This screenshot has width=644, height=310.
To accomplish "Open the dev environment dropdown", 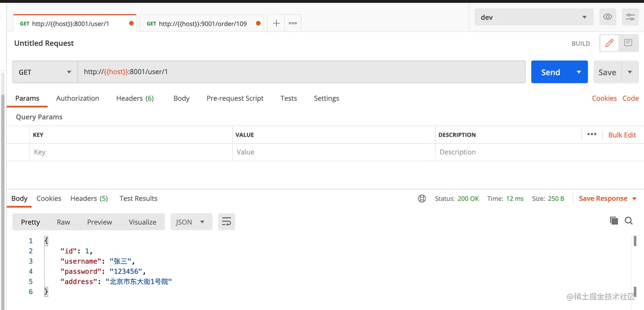I will point(533,17).
